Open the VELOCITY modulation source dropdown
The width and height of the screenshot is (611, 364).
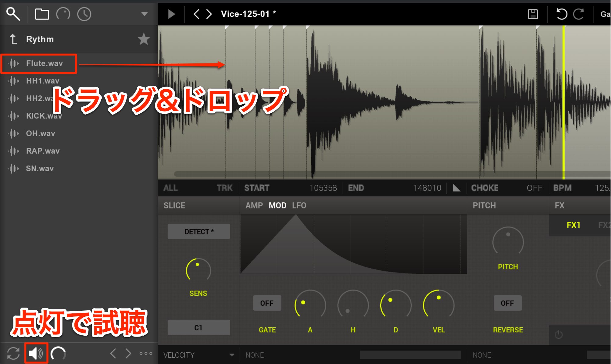click(199, 355)
